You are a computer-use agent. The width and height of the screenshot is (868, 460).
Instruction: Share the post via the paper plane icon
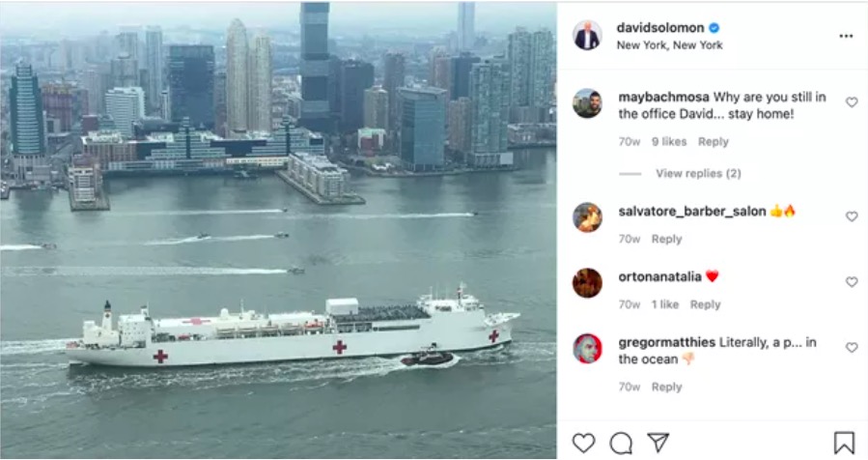658,443
